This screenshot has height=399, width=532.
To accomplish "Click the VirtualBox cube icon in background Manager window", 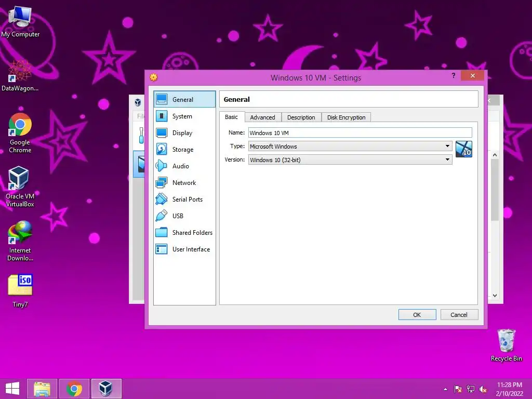I will 138,102.
